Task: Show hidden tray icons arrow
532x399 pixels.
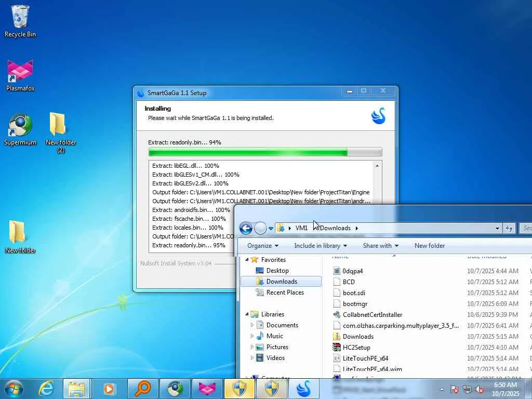Action: 442,390
